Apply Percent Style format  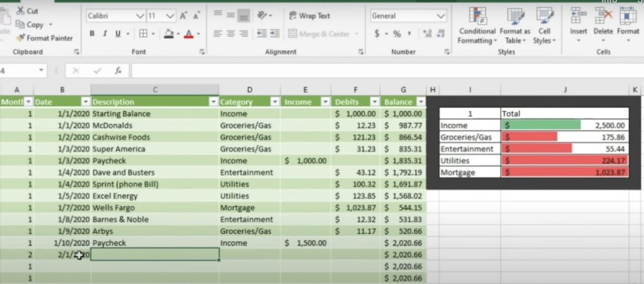coord(397,34)
